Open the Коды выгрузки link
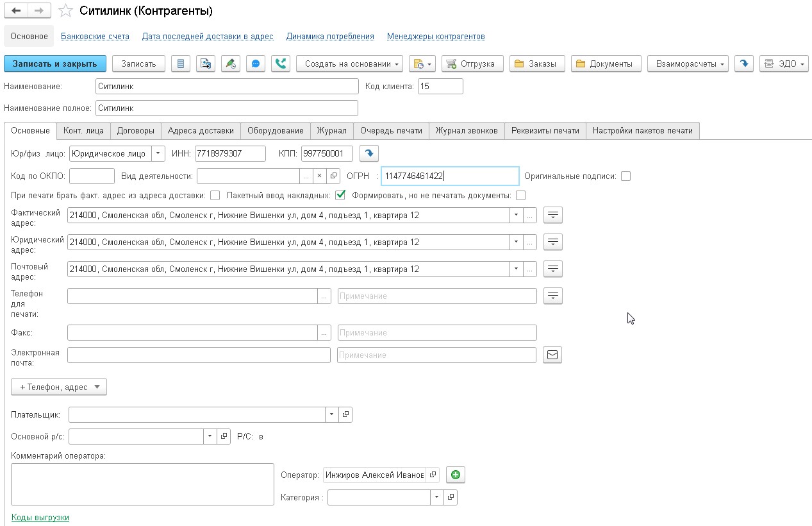Screen dimensions: 812x526 click(x=40, y=517)
